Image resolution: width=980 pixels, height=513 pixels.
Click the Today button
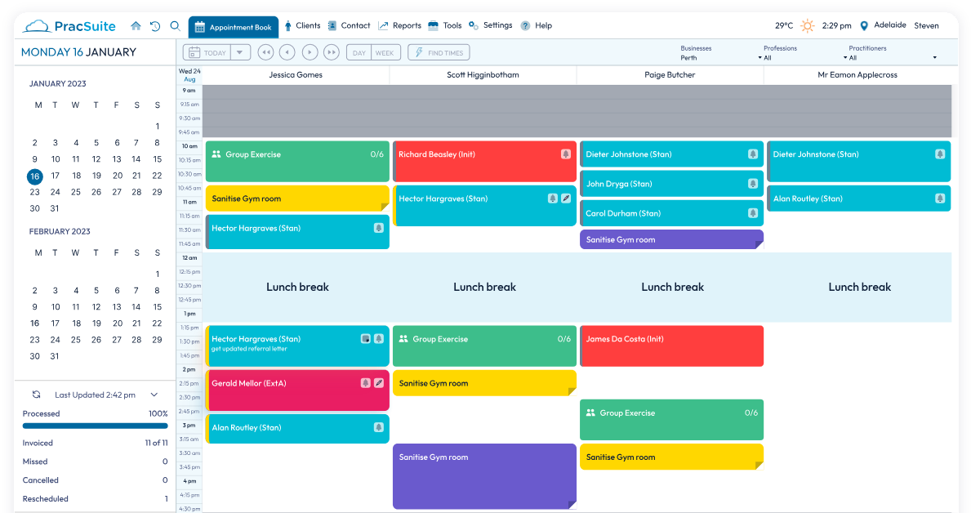pos(207,52)
